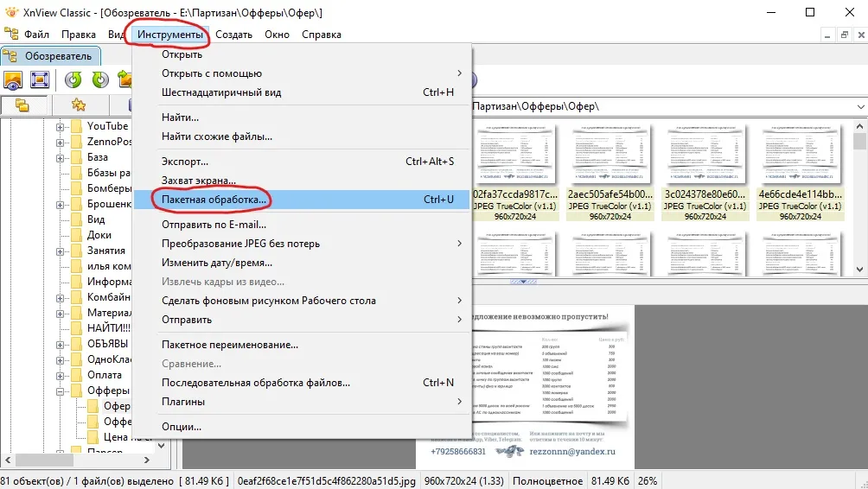
Task: Expand Сделать фоновым рисунком submenu arrow
Action: [459, 301]
